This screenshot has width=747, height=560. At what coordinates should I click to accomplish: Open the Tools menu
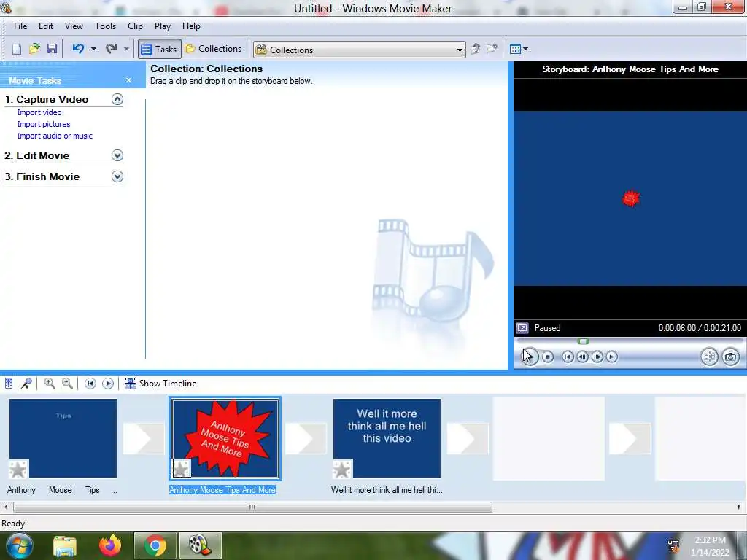coord(105,26)
